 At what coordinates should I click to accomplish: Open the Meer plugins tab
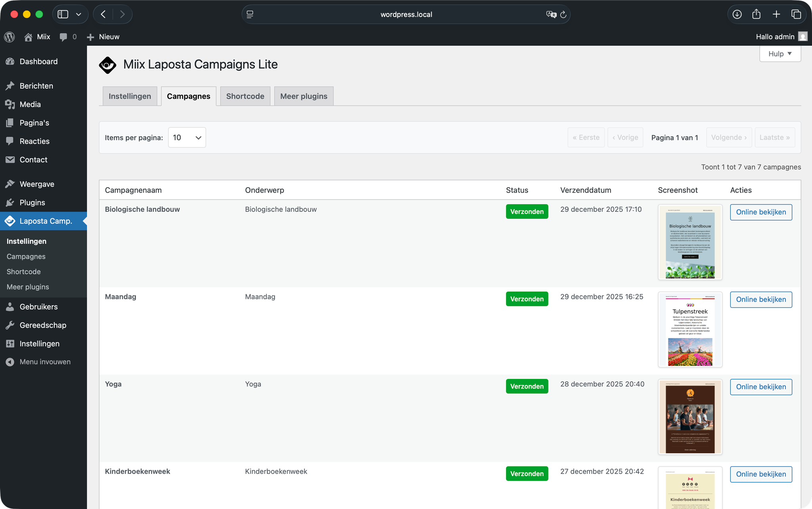pos(303,96)
